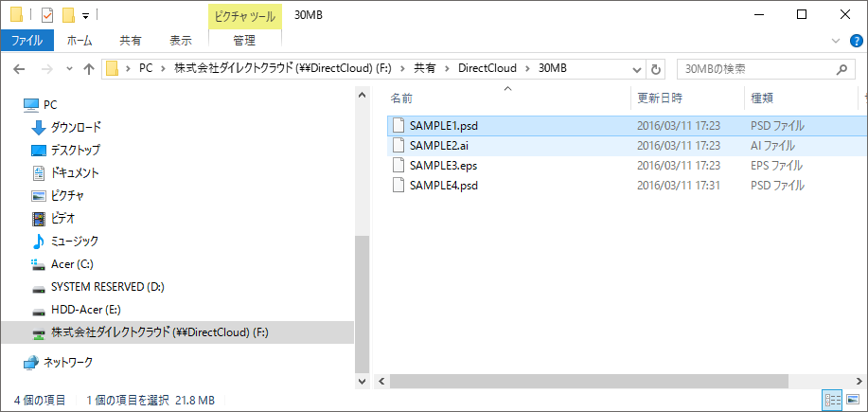Sort by 更新日時 column header
This screenshot has width=868, height=412.
click(x=660, y=98)
